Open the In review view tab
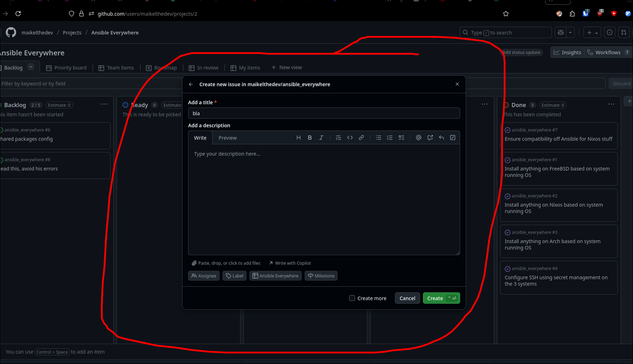 coord(203,67)
